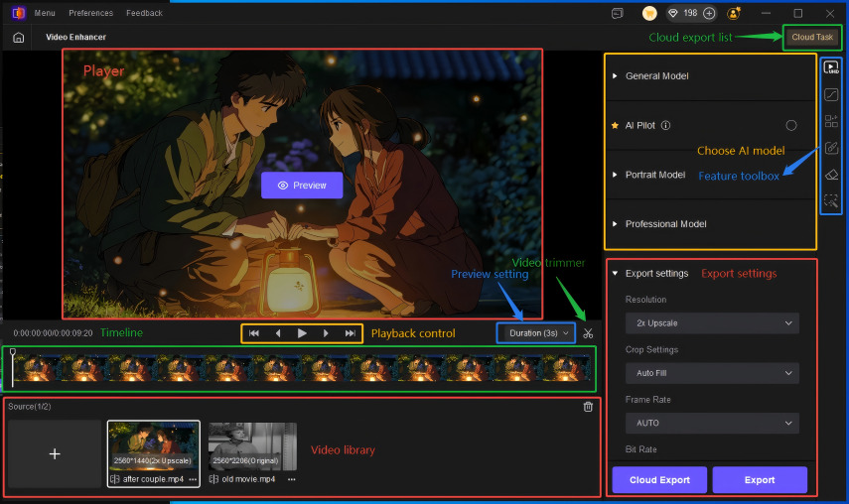Enable the AI Pilot radio option
849x504 pixels.
click(x=791, y=125)
